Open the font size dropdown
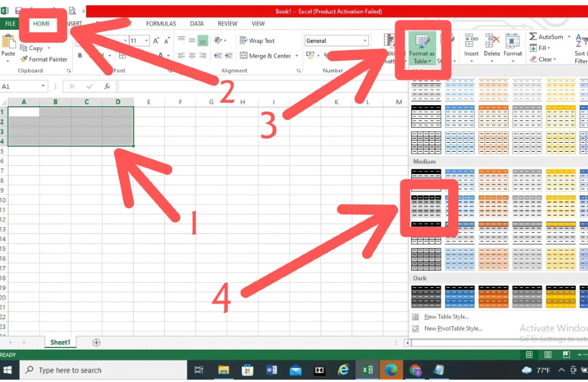Screen dimensions: 588x382 pyautogui.click(x=145, y=40)
